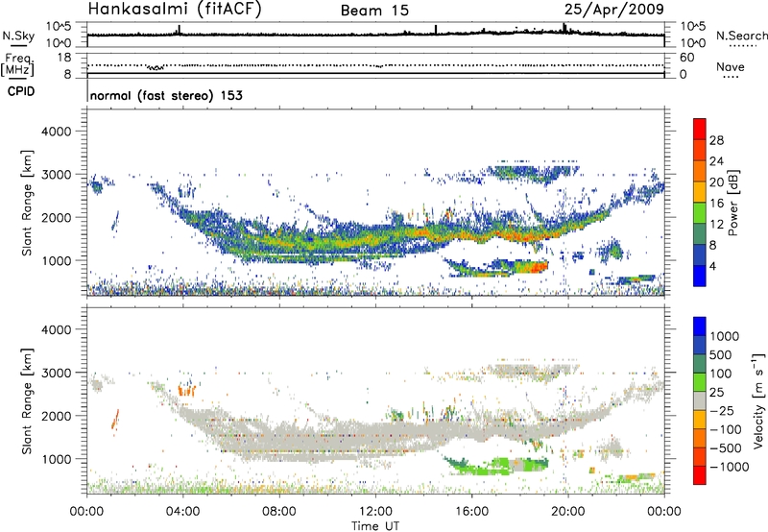Click the 12:00 time tick label
This screenshot has width=768, height=532.
point(375,512)
